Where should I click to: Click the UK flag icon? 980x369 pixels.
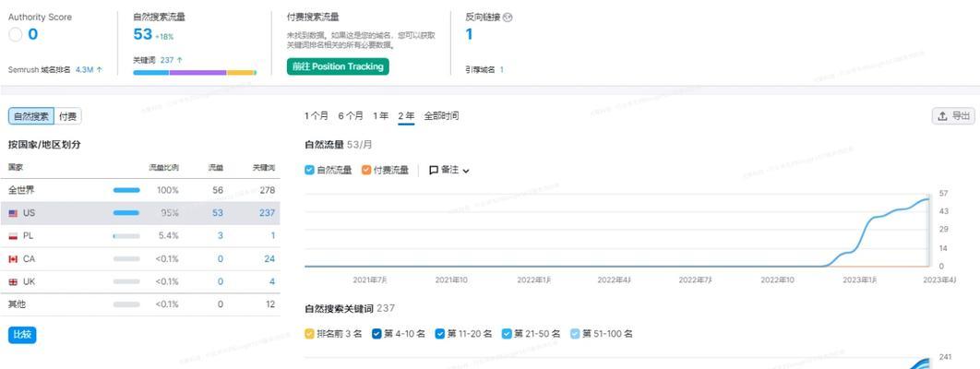tap(13, 282)
